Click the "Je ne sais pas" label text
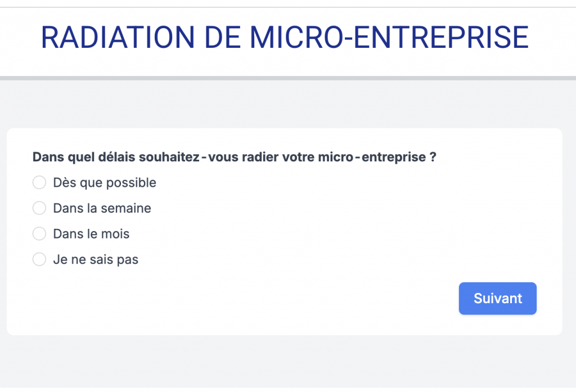Screen dimensions: 576x392 [x=96, y=259]
